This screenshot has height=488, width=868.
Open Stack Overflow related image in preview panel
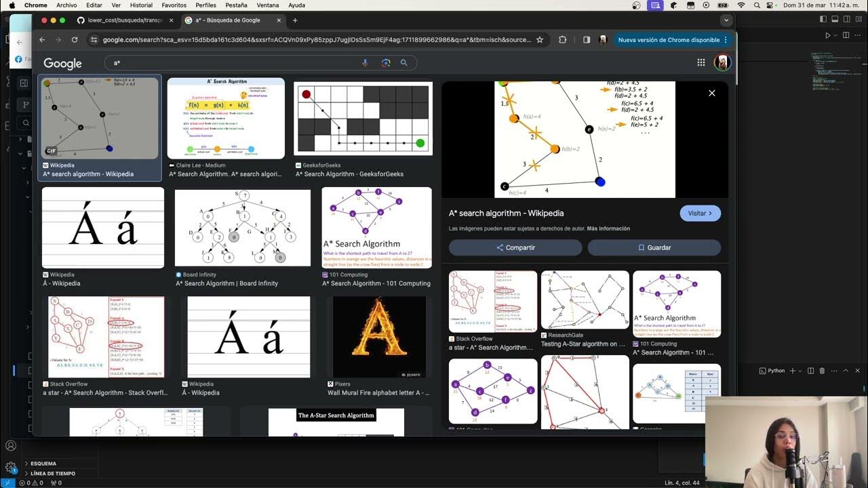coord(493,302)
